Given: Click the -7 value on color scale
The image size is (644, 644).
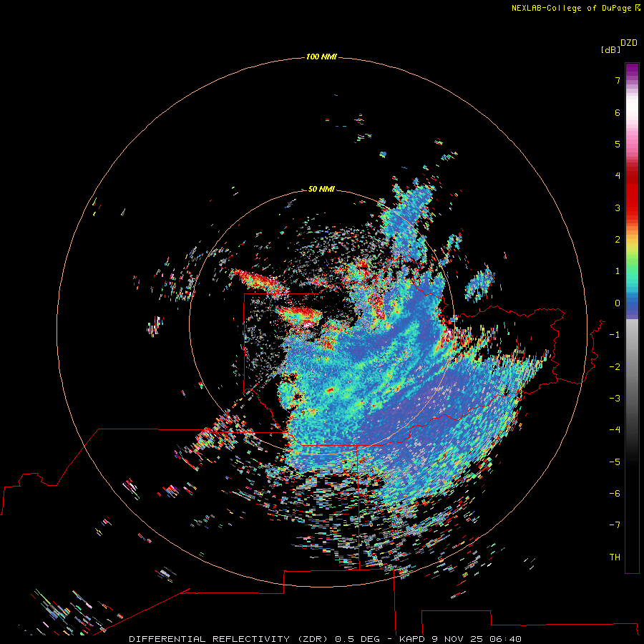Looking at the screenshot, I should click(615, 525).
